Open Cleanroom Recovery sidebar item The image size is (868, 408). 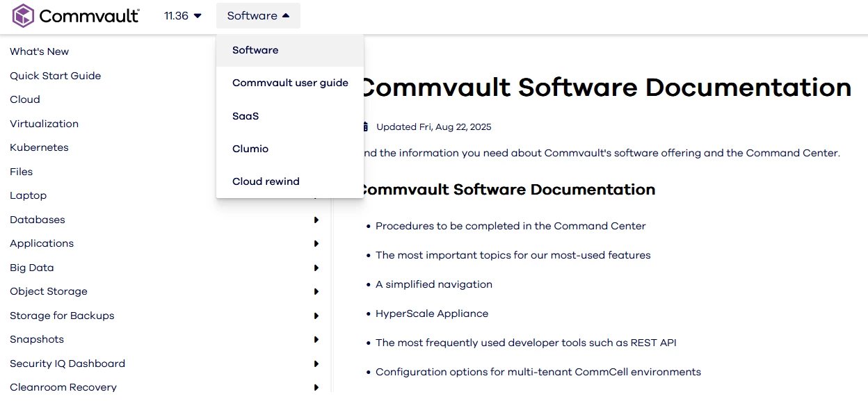[63, 387]
